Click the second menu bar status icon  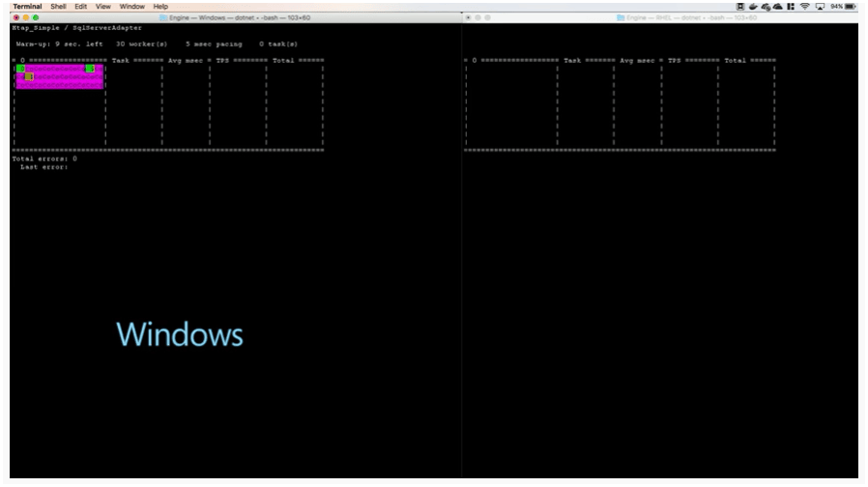click(x=753, y=7)
